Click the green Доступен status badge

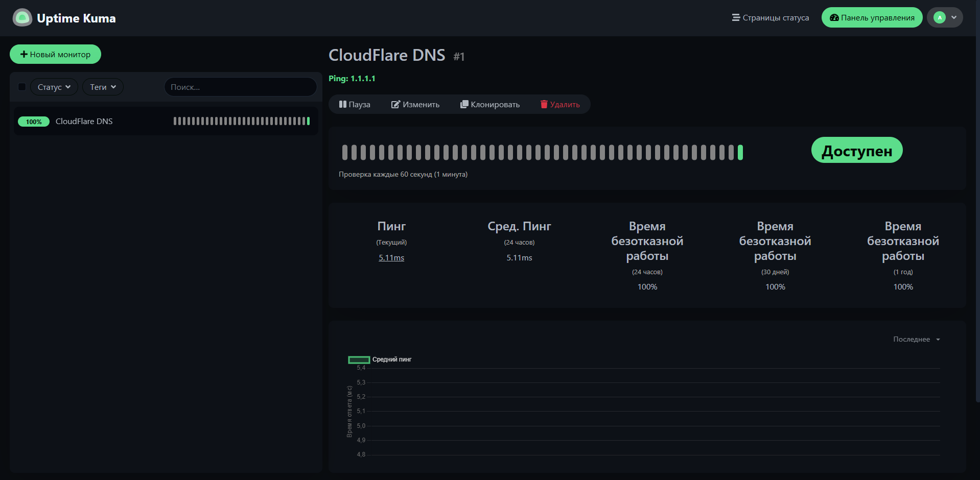tap(857, 151)
